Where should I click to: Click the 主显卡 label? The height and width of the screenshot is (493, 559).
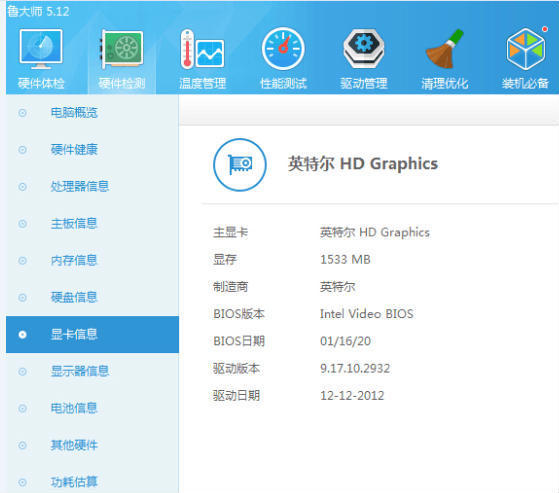(230, 233)
